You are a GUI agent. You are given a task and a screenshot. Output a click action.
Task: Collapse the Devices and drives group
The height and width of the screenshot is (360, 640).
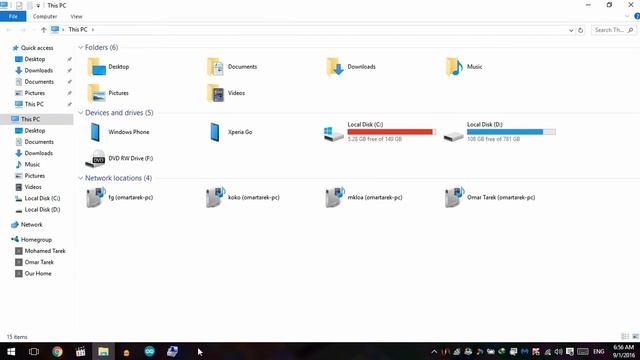pos(80,113)
